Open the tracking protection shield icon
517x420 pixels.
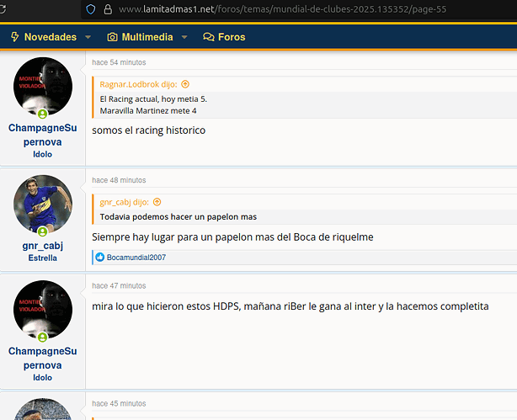point(90,9)
